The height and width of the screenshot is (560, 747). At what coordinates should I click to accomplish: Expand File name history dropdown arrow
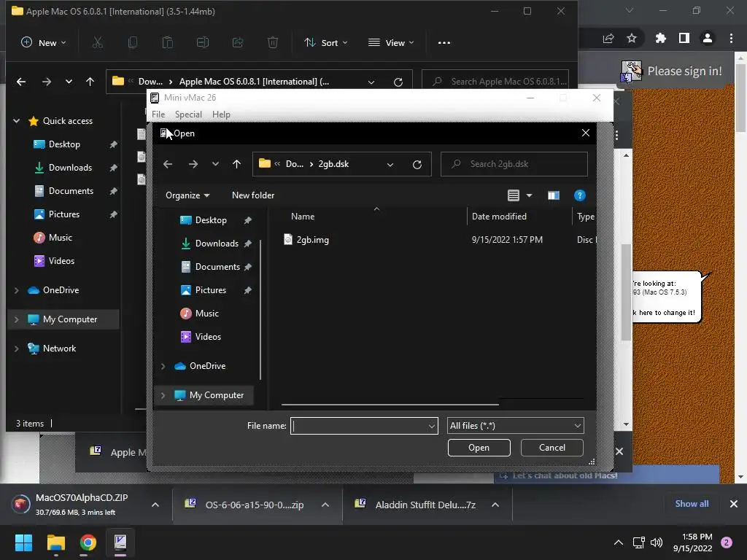click(x=432, y=426)
